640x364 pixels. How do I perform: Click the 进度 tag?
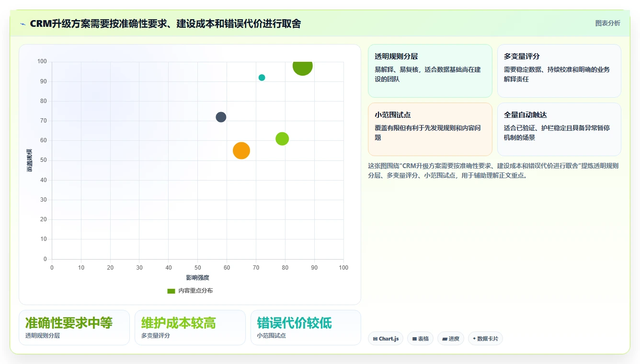click(x=451, y=339)
